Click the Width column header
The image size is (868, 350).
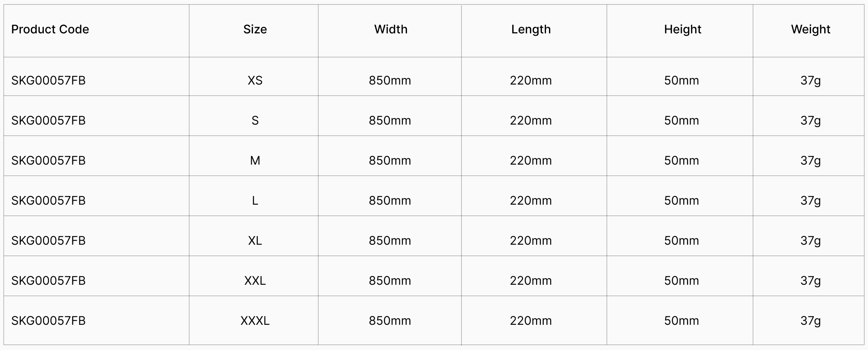[391, 29]
